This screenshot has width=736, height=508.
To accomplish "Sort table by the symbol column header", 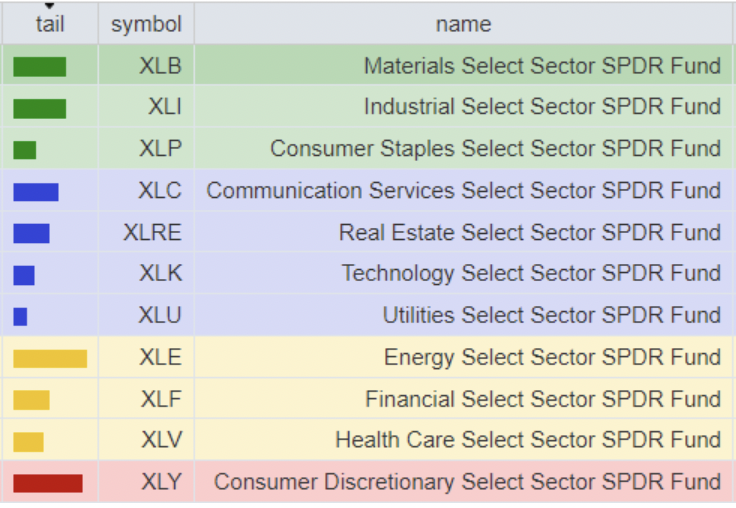I will (x=146, y=24).
